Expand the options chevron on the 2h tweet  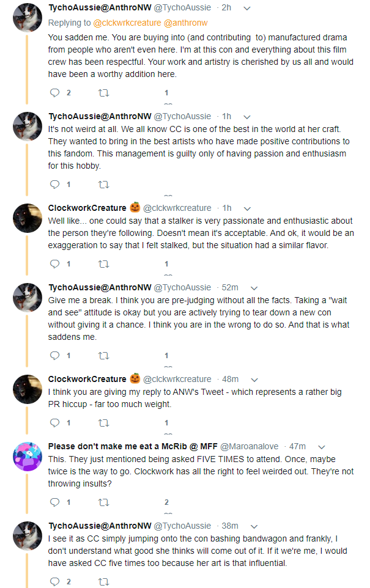tap(246, 9)
